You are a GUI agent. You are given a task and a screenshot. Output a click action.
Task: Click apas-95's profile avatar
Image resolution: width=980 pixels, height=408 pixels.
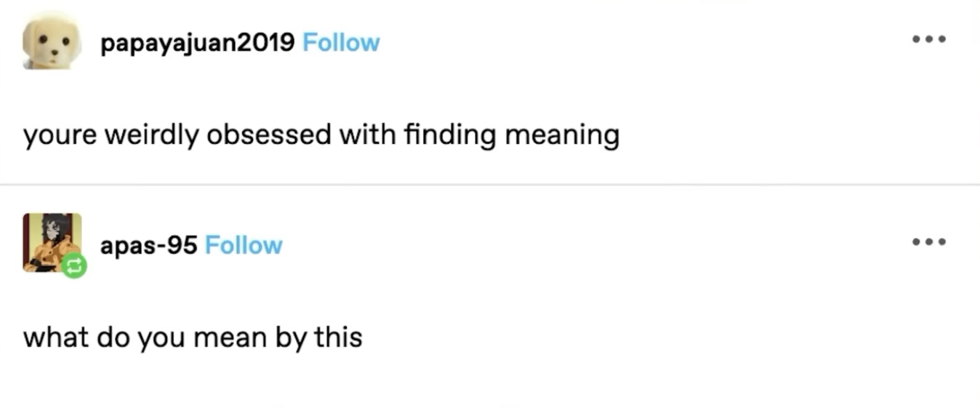(49, 240)
